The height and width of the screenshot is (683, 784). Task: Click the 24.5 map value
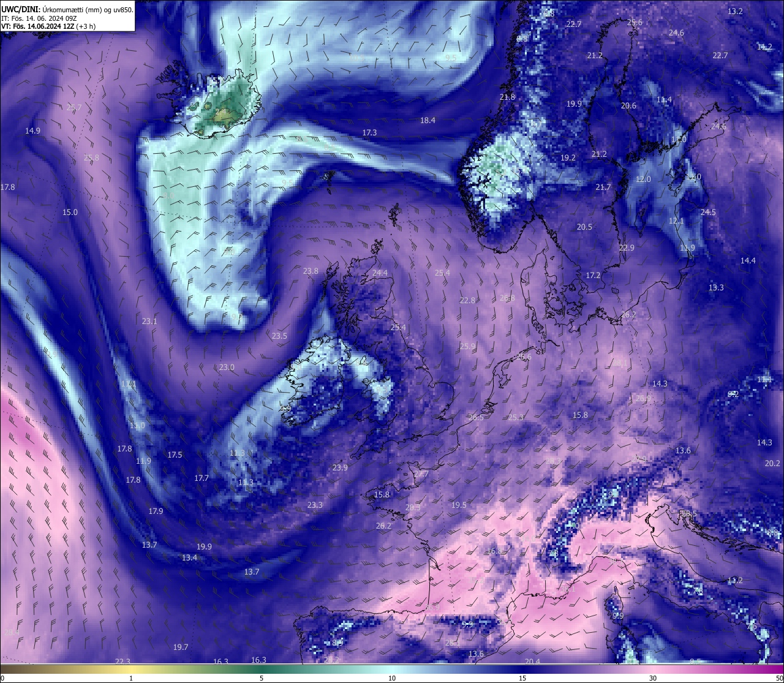[x=708, y=212]
